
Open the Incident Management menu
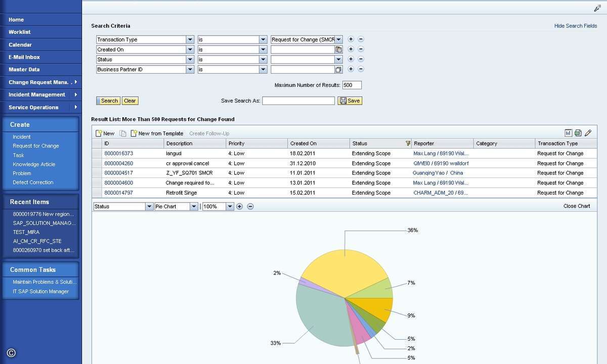pos(37,95)
